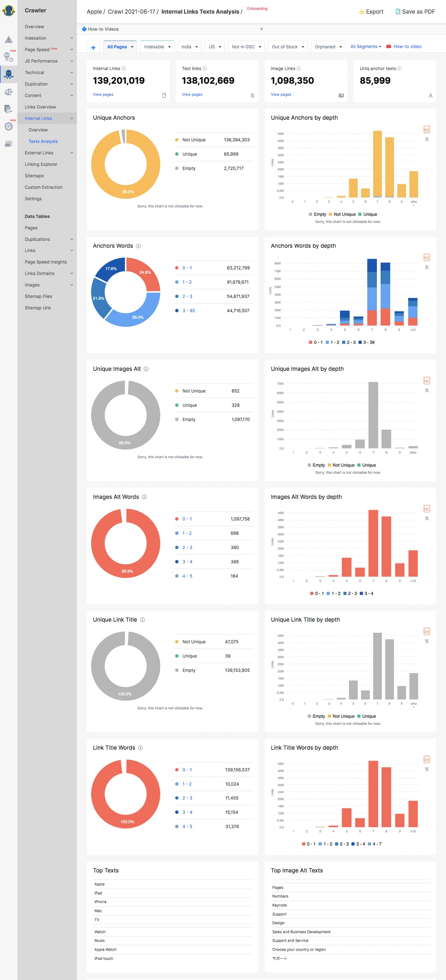
Task: Click the plus icon to add segment
Action: click(93, 47)
